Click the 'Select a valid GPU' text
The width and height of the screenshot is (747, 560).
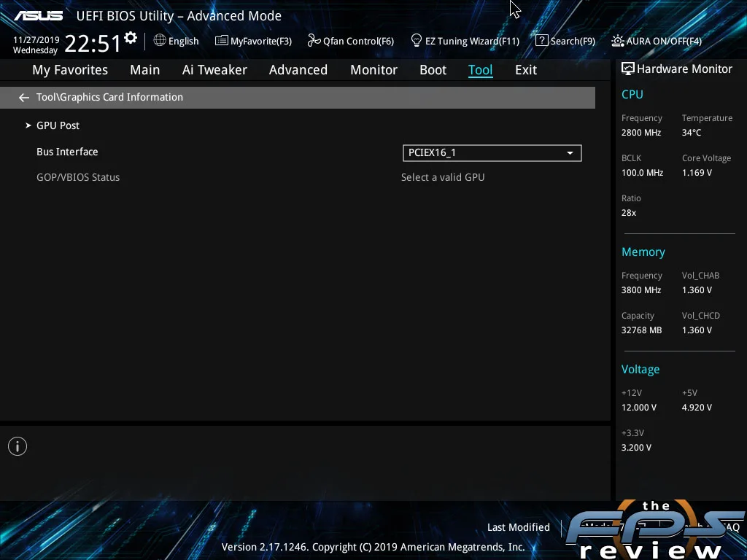tap(443, 177)
